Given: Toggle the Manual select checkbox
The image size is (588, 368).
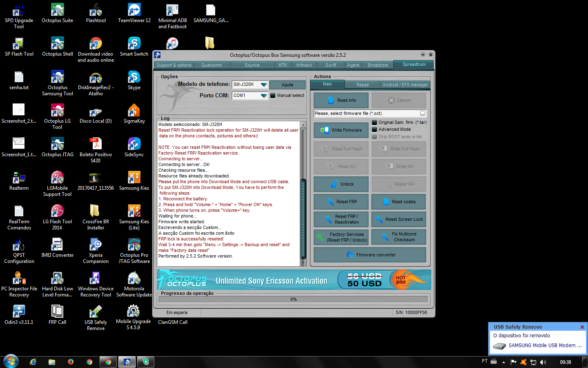Looking at the screenshot, I should (273, 96).
